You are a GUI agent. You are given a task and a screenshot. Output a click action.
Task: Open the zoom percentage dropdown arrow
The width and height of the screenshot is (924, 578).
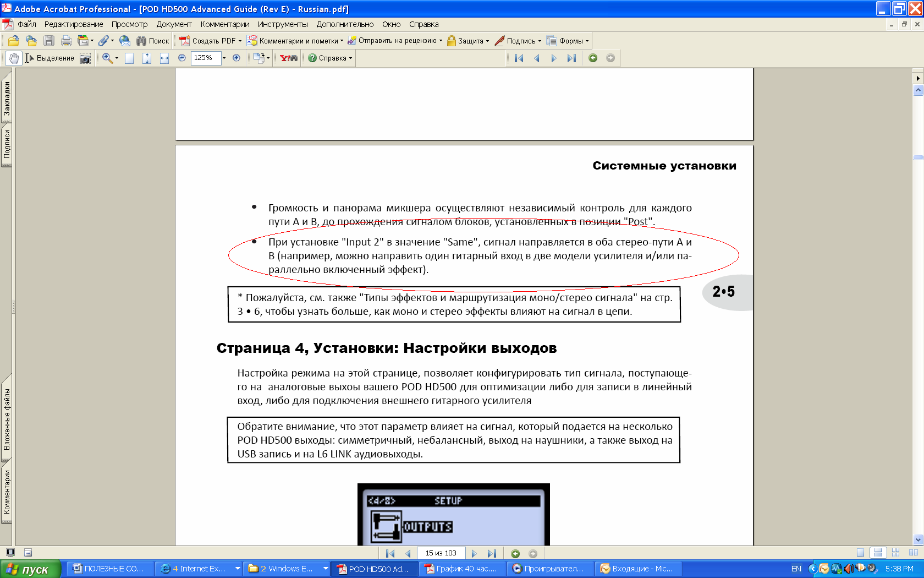(224, 58)
